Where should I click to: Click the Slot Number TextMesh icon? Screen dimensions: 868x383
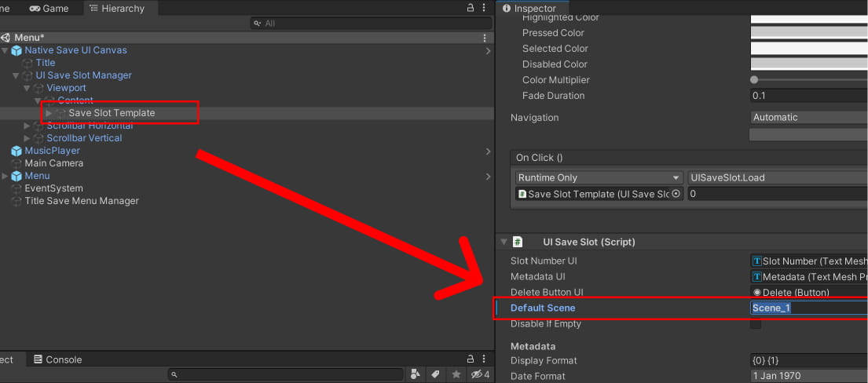click(756, 261)
